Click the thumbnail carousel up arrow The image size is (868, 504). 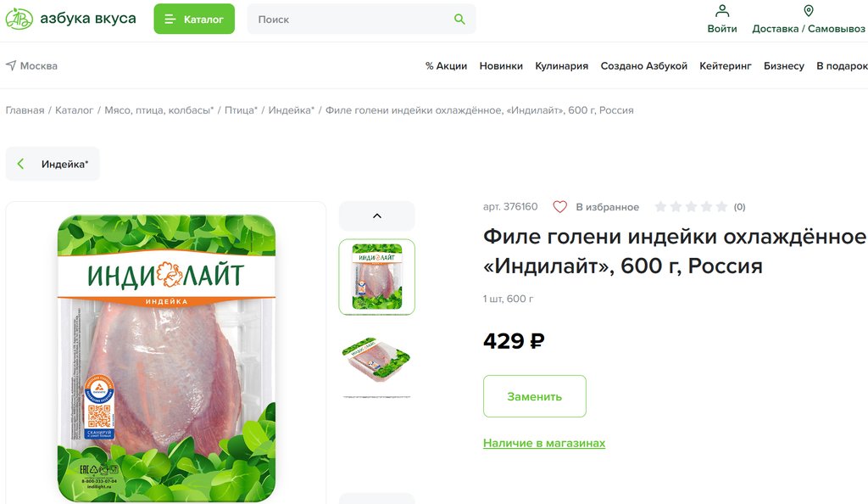[x=377, y=216]
